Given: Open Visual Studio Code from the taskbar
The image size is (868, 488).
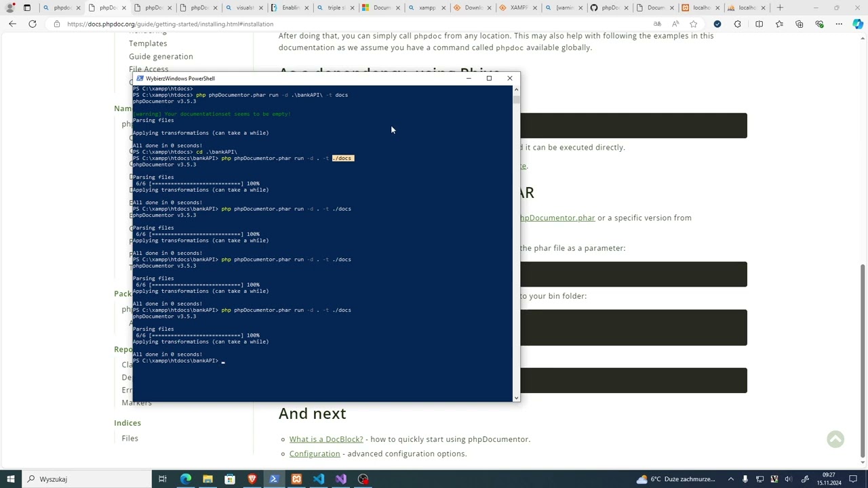Looking at the screenshot, I should (319, 479).
